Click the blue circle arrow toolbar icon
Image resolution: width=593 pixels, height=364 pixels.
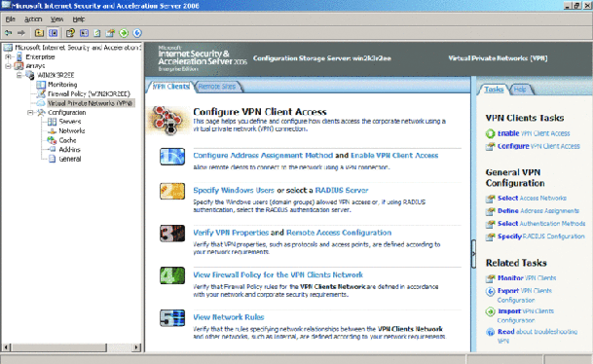137,33
